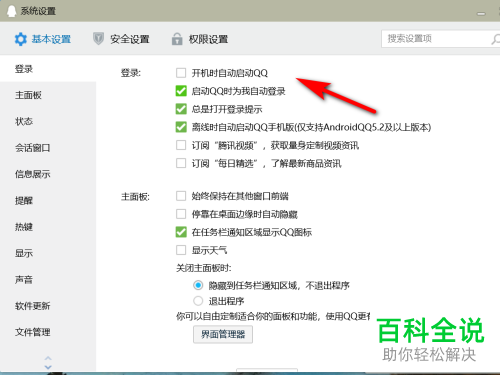Click the 你可以自由定制适合你的面板 description text
The height and width of the screenshot is (375, 500).
click(273, 316)
